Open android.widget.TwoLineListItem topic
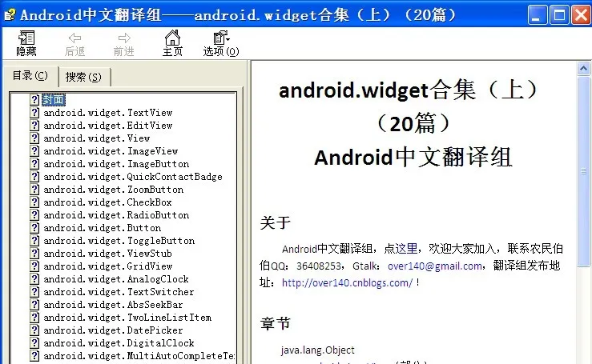The image size is (592, 364). click(x=127, y=318)
